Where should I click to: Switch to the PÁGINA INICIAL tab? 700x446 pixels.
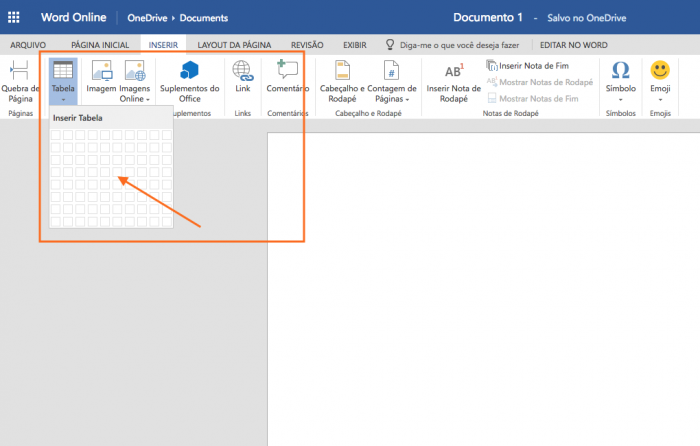coord(99,45)
